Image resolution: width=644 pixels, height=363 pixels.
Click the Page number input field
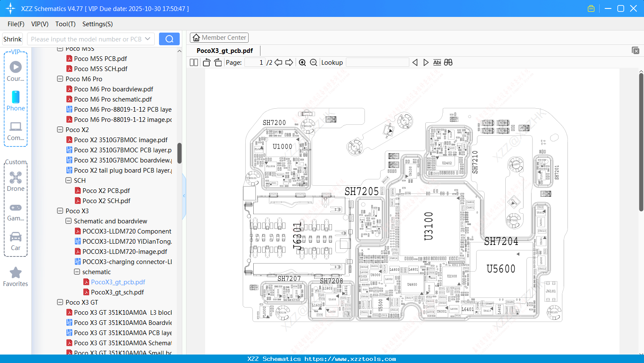pos(255,62)
